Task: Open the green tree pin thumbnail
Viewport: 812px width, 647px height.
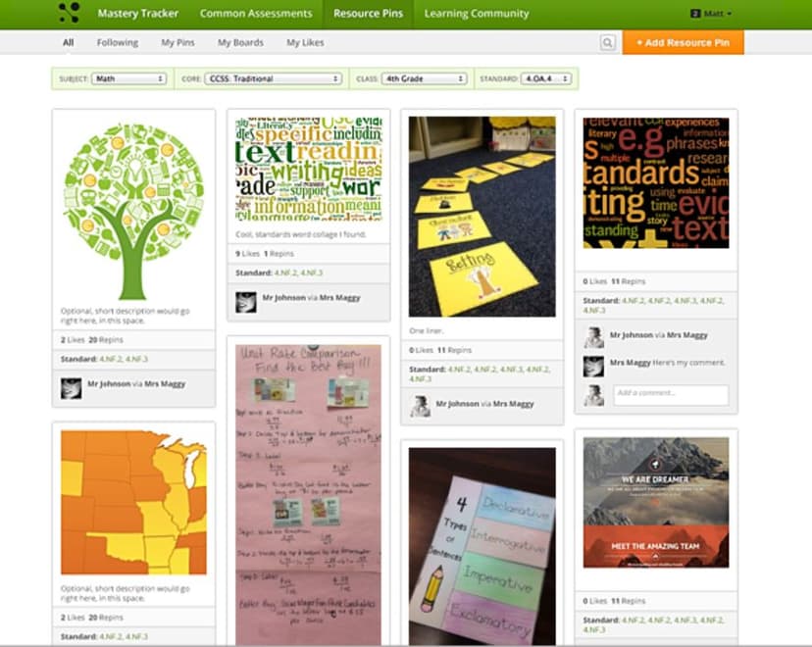Action: click(x=133, y=209)
